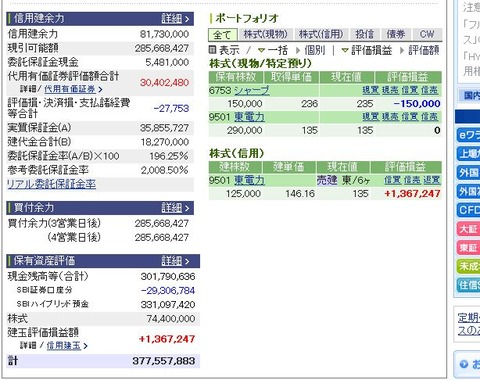Viewport: 480px width, 380px height.
Task: Switch to 株式(信用) tab
Action: tap(321, 34)
